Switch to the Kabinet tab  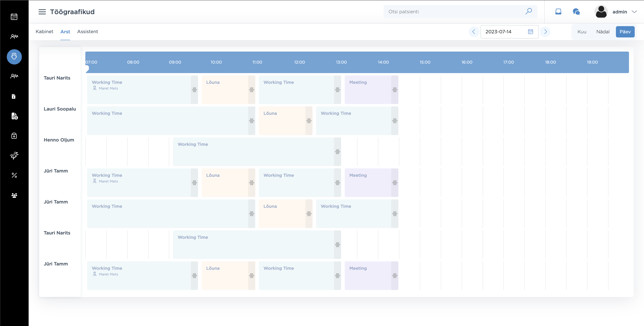pyautogui.click(x=44, y=32)
